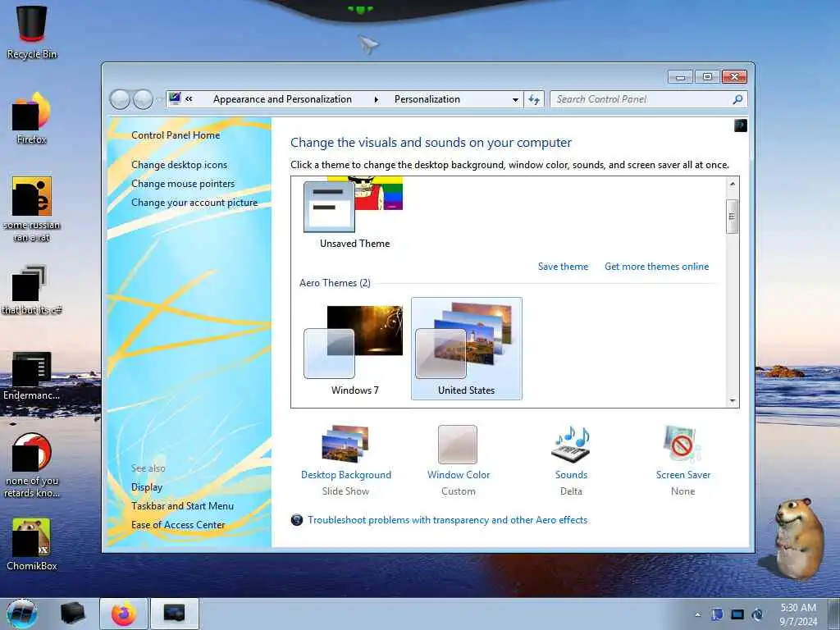Open the clock showing 5:30 AM
840x630 pixels.
tap(798, 614)
